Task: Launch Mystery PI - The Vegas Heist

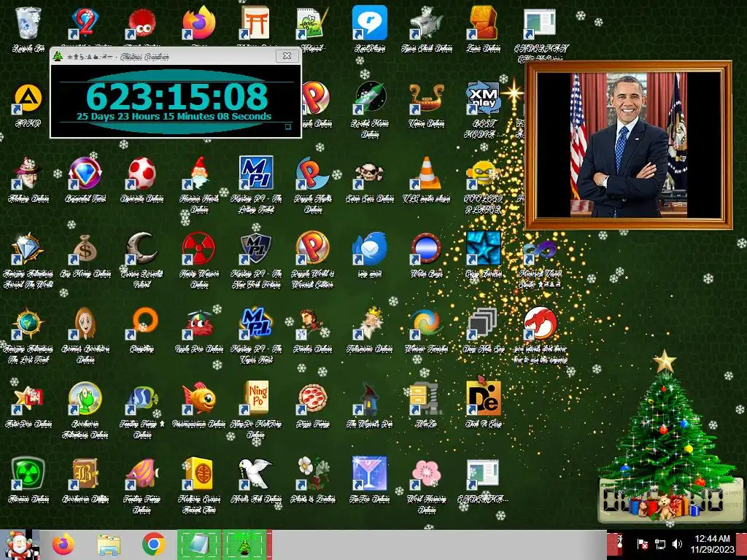Action: (x=256, y=323)
